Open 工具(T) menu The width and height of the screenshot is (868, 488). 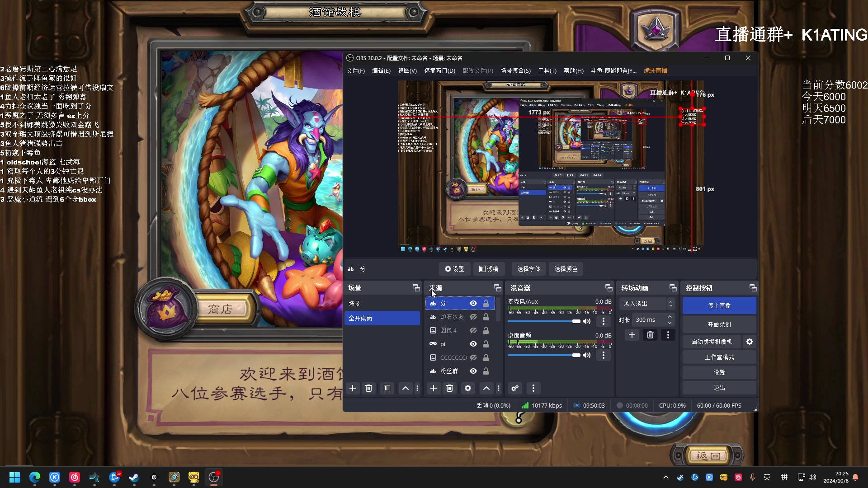(547, 70)
